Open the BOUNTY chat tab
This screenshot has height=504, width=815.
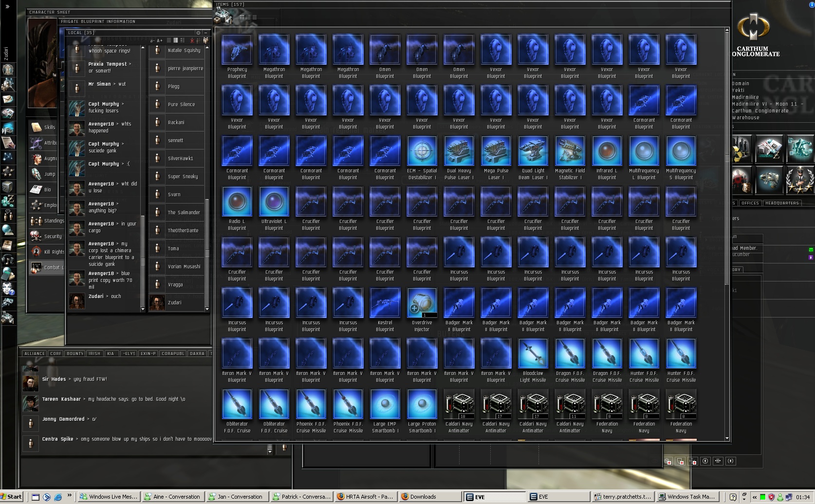75,354
